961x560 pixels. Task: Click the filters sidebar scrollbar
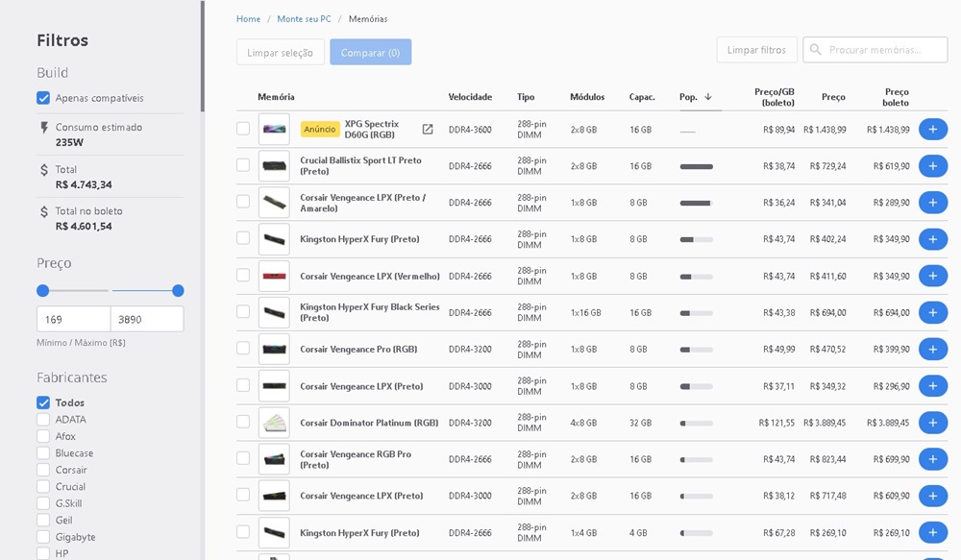tap(202, 57)
